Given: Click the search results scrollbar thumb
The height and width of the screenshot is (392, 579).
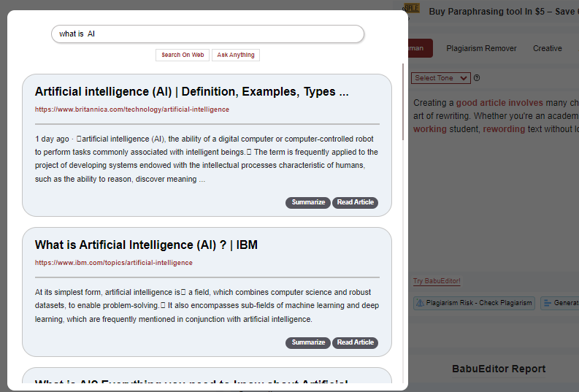Looking at the screenshot, I should click(403, 102).
